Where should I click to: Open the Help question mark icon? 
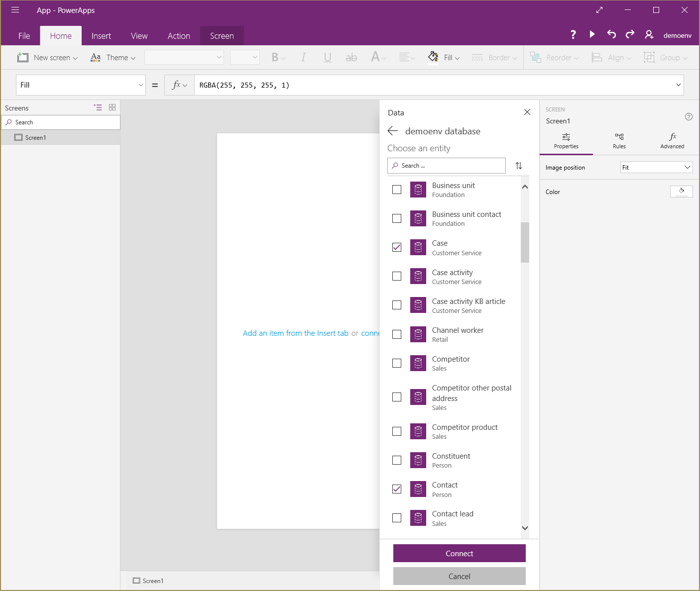pos(573,34)
